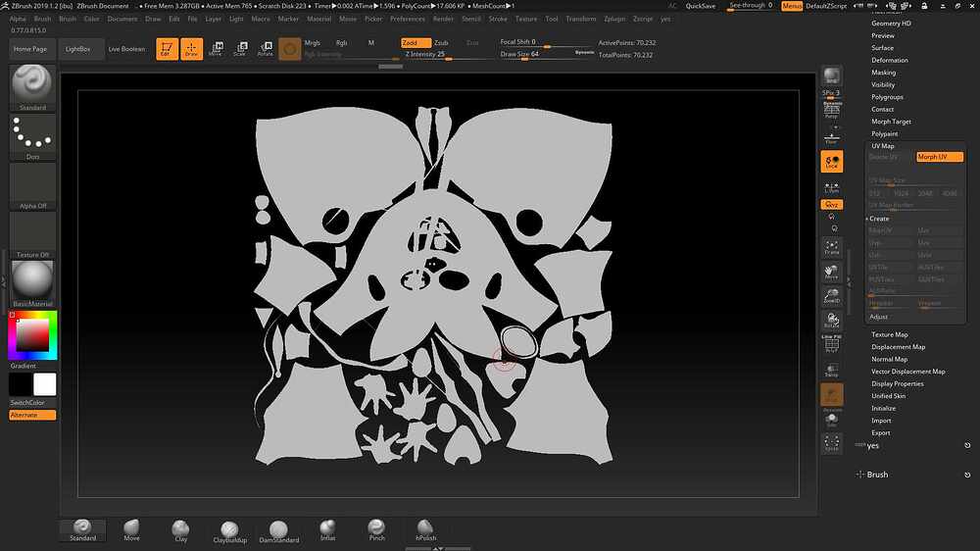Adjust the Draw Size slider
This screenshot has height=551, width=980.
point(547,55)
